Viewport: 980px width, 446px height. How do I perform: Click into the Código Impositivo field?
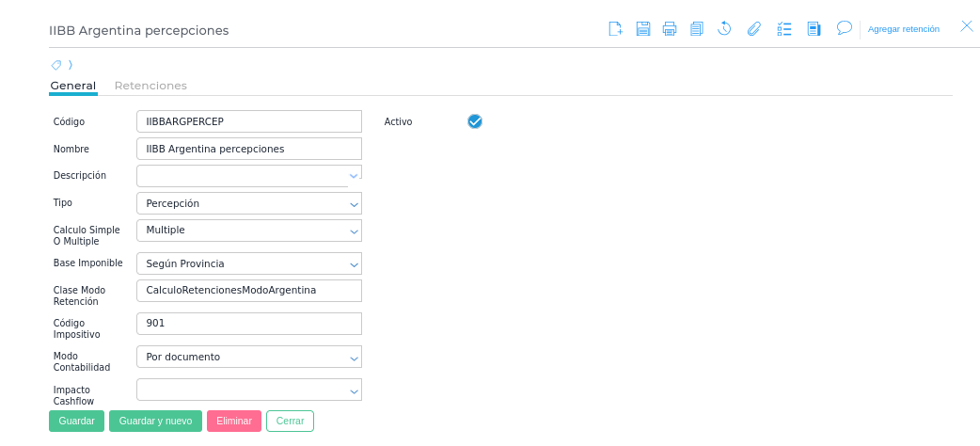click(x=249, y=324)
